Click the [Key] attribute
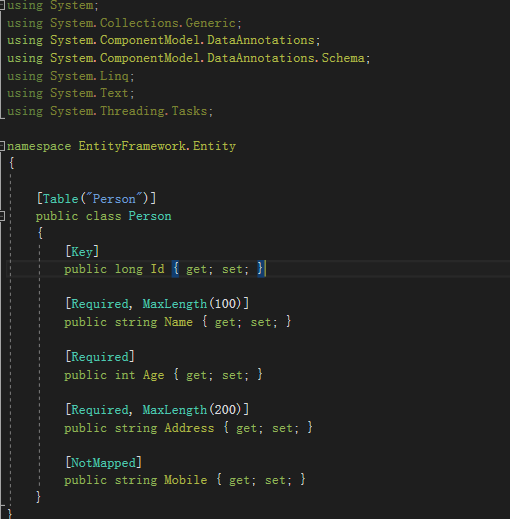Viewport: 510px width, 519px height. [x=82, y=252]
